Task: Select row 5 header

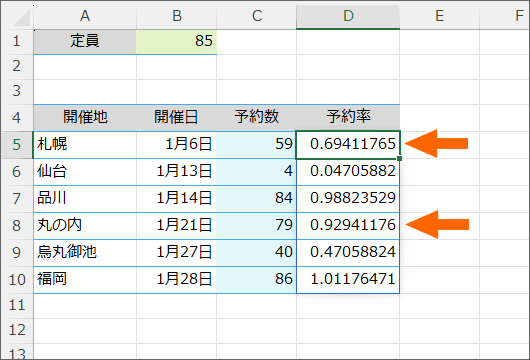Action: pos(17,145)
